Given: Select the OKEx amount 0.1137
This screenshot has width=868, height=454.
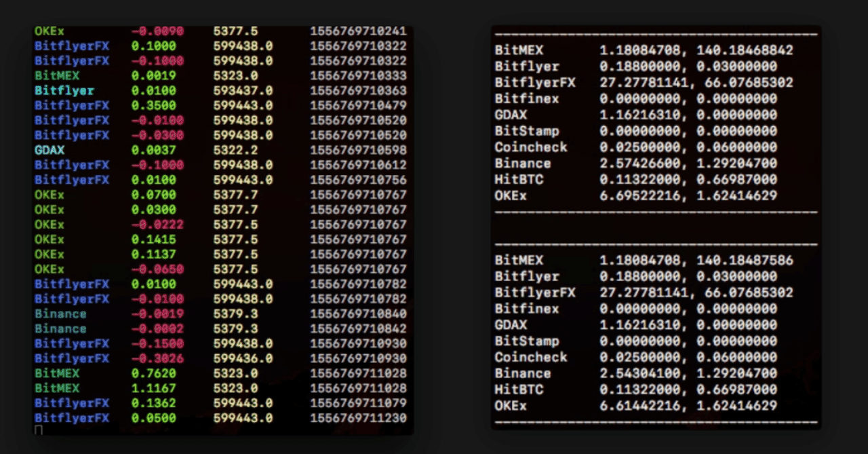Looking at the screenshot, I should (154, 255).
